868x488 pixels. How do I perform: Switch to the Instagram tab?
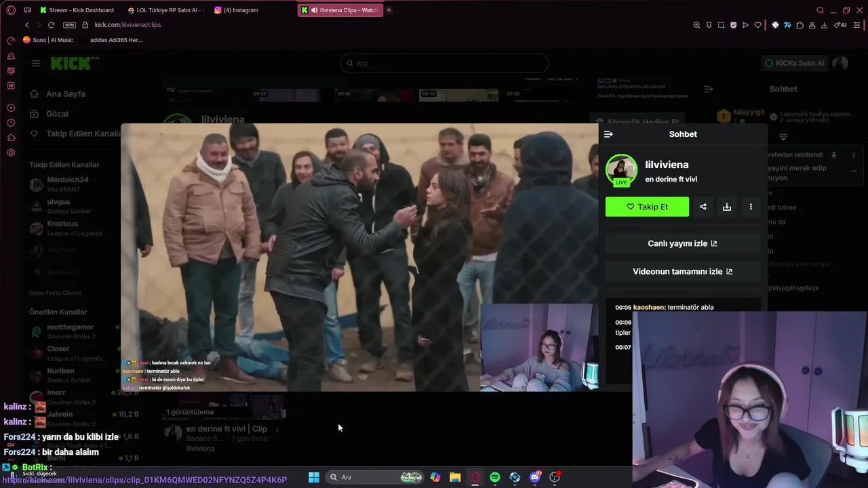coord(237,10)
